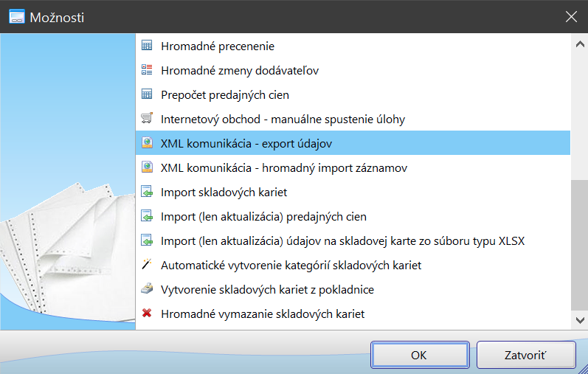588x374 pixels.
Task: Click the shopping cart icon for Internetový obchod
Action: [x=147, y=119]
